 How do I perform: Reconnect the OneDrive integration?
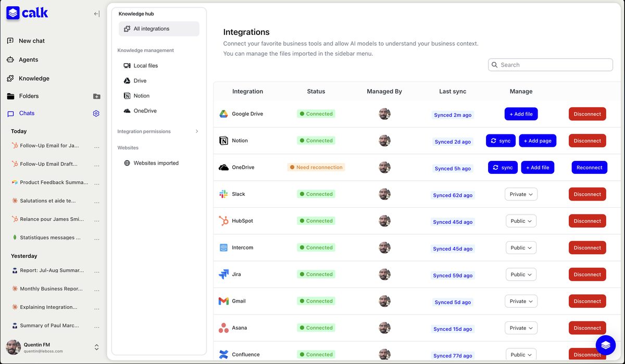click(589, 167)
